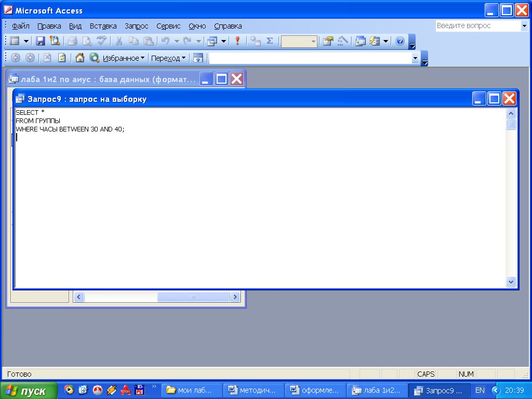Viewport: 532px width, 399px height.
Task: Click the Query Type toolbar icon
Action: click(x=212, y=42)
